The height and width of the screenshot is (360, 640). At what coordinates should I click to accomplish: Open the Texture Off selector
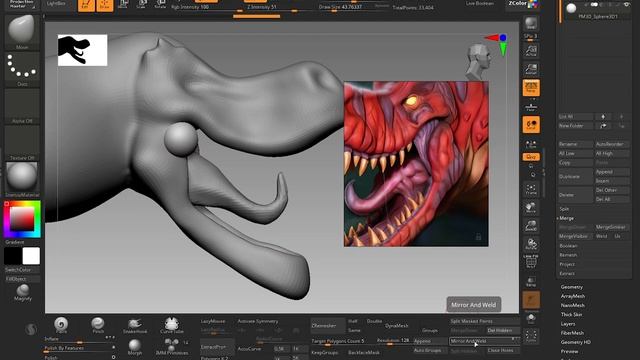pos(22,143)
